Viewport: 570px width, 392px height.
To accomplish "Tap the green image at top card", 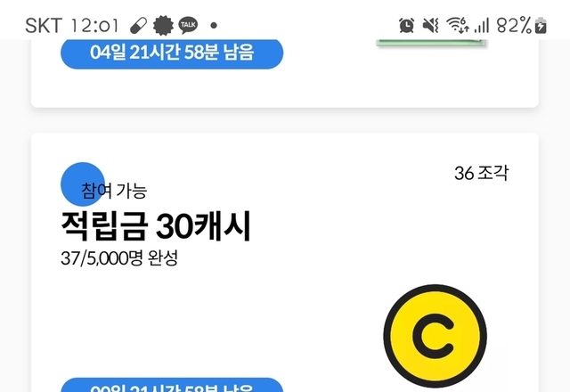I will 431,43.
